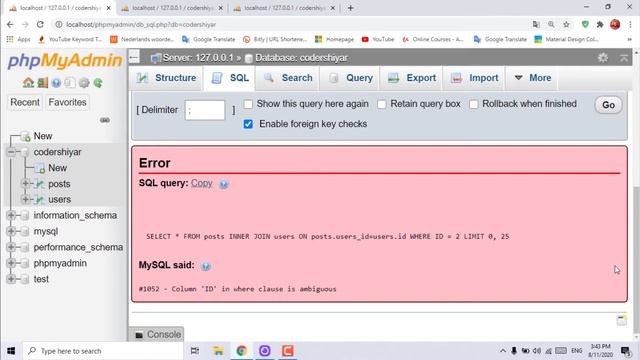Show Recent tables list

[x=25, y=102]
